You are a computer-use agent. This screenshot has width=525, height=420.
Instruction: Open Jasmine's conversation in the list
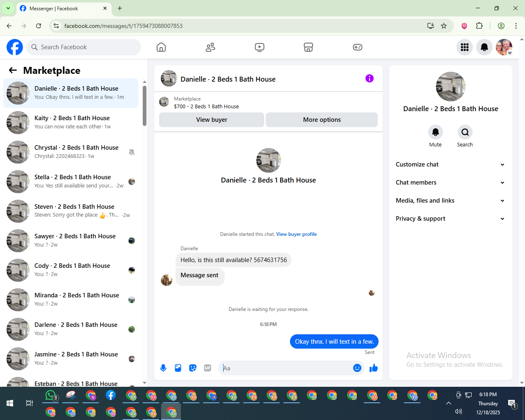click(71, 359)
